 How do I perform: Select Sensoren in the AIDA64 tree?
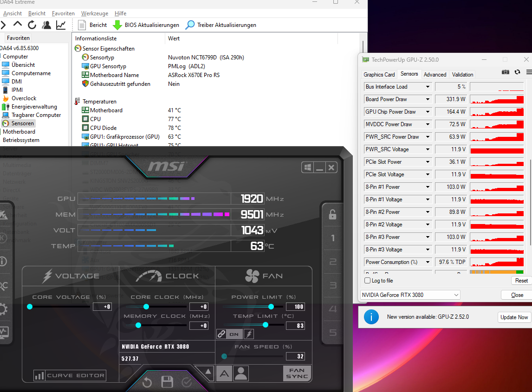point(18,123)
